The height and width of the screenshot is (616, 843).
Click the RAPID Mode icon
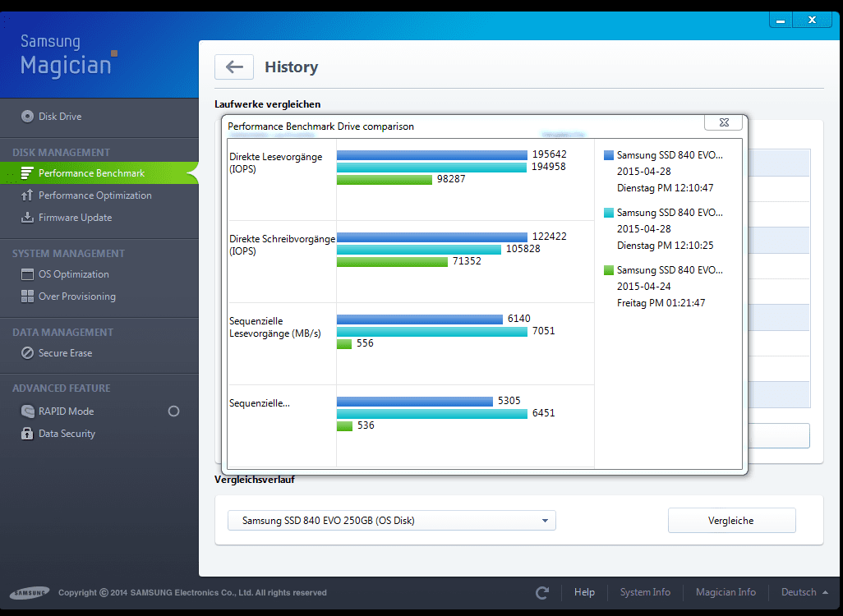pos(27,411)
